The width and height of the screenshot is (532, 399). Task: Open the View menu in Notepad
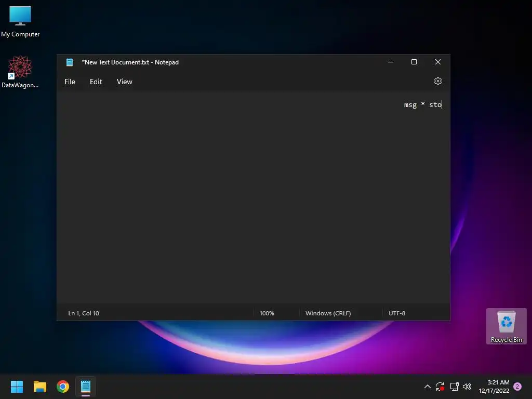125,82
